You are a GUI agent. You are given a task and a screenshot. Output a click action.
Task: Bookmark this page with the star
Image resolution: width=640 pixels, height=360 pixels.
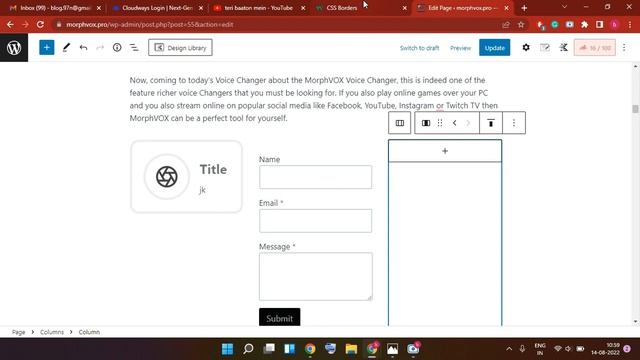[x=521, y=24]
